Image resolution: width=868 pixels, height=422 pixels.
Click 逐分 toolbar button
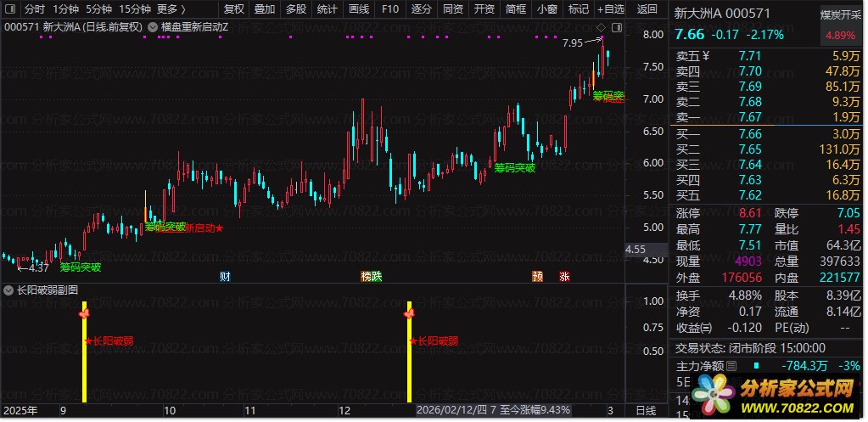tap(421, 9)
